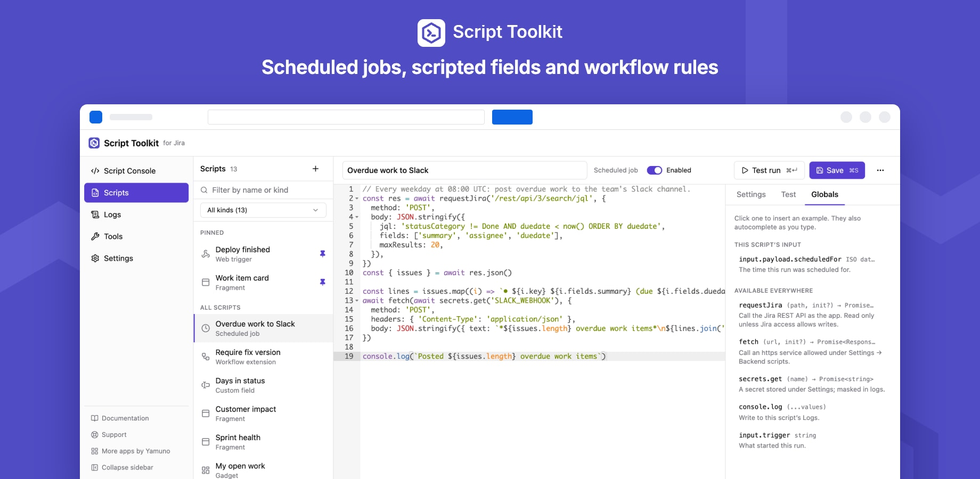Image resolution: width=980 pixels, height=479 pixels.
Task: Switch to the Test tab
Action: 788,195
